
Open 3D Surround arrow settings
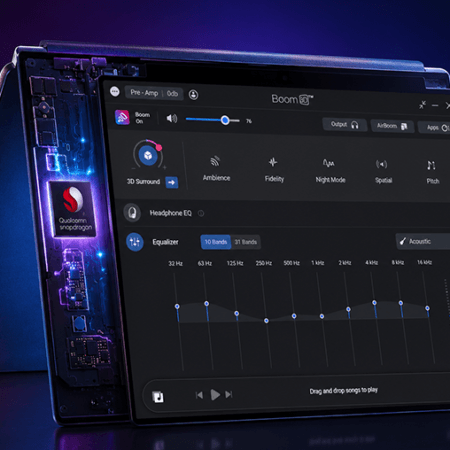[172, 182]
